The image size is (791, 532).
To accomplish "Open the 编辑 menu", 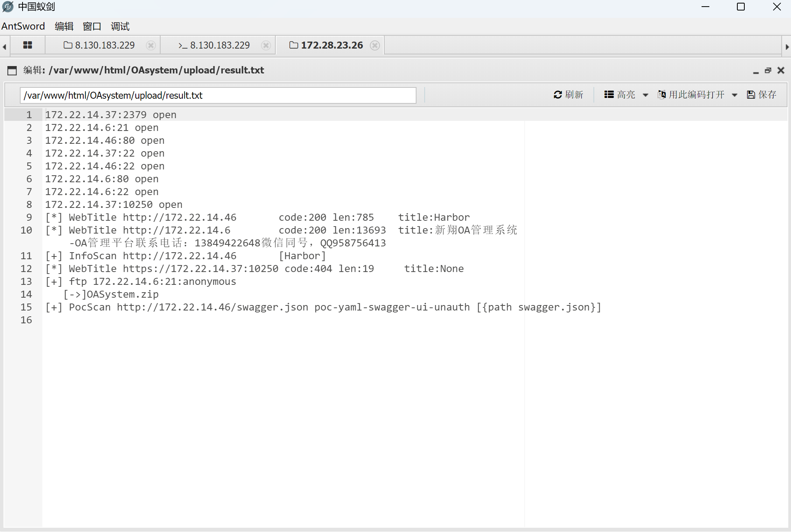I will (x=64, y=26).
